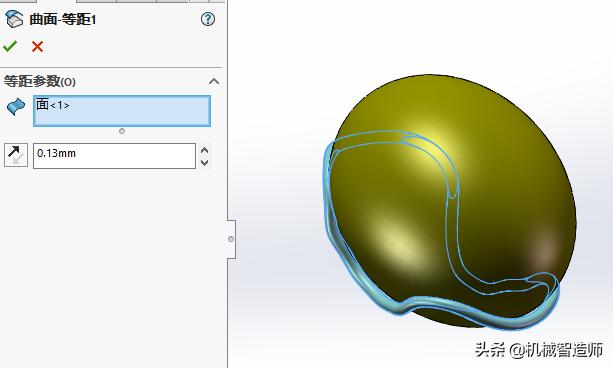Decrease the offset distance with the down arrow
This screenshot has width=613, height=368.
[204, 162]
